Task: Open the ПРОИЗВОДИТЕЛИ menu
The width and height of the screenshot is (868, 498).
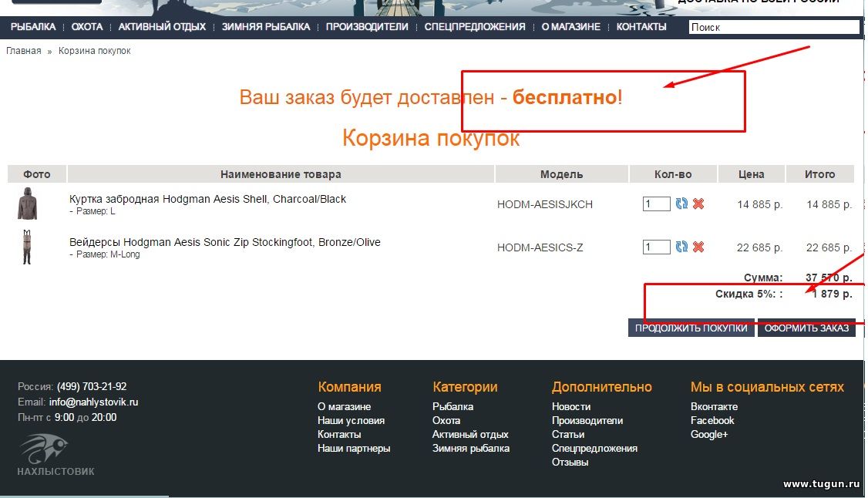Action: (367, 26)
